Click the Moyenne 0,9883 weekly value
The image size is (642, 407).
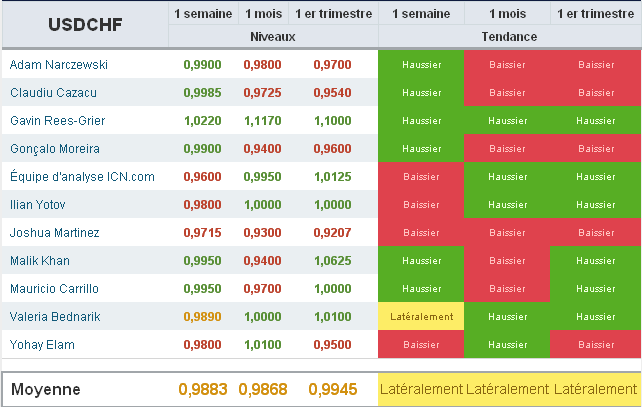[203, 389]
